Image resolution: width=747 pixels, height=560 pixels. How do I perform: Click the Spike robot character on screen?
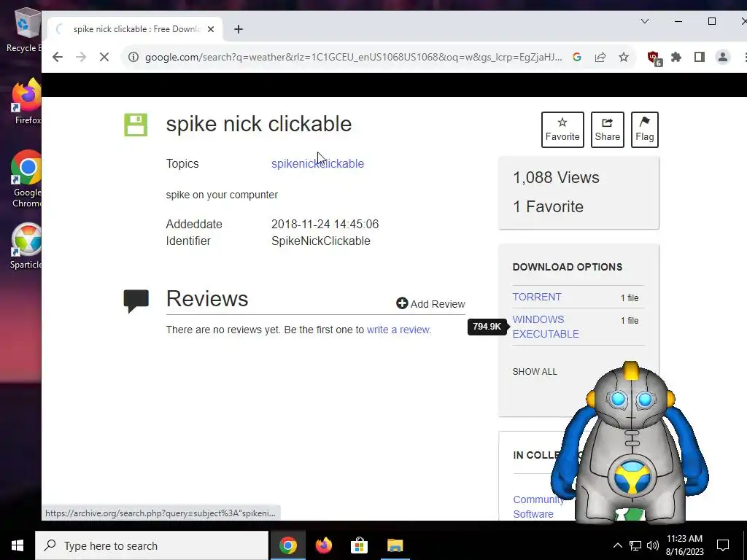630,443
